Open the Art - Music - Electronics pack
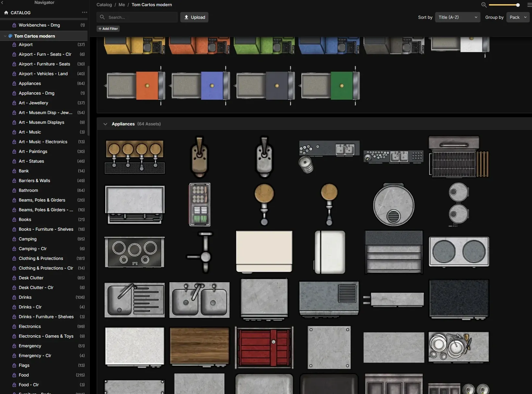Viewport: 532px width, 394px height. pyautogui.click(x=44, y=142)
